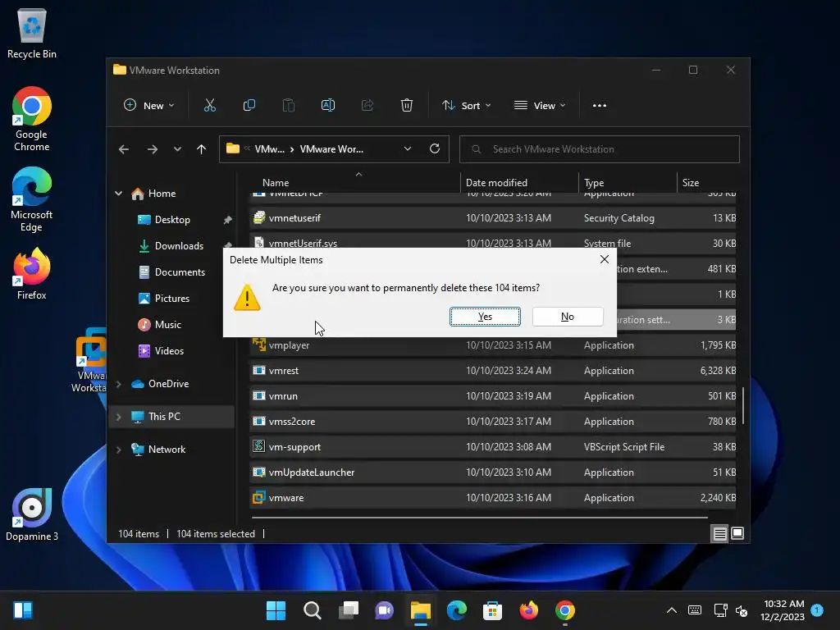Screen dimensions: 840x630
Task: Close the Delete Multiple Items dialog
Action: click(x=605, y=259)
